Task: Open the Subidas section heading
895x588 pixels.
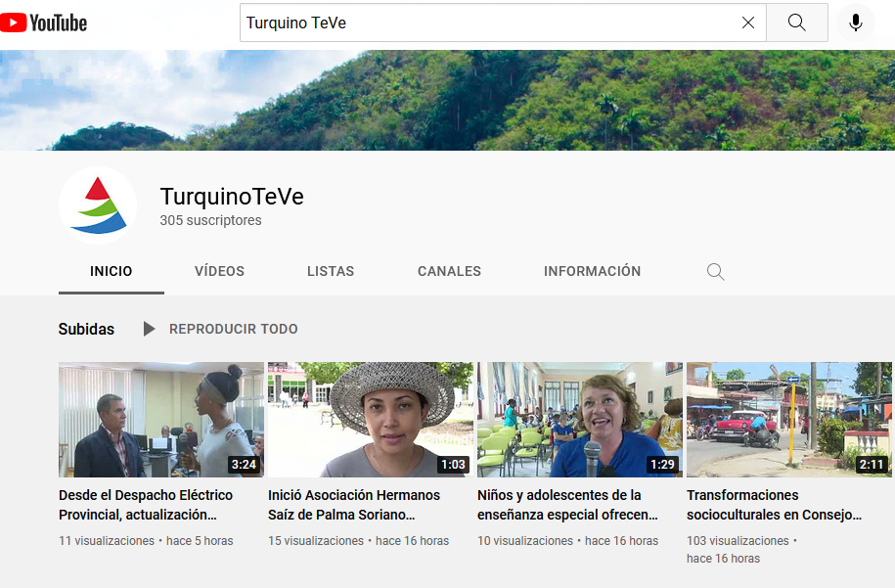Action: [86, 329]
